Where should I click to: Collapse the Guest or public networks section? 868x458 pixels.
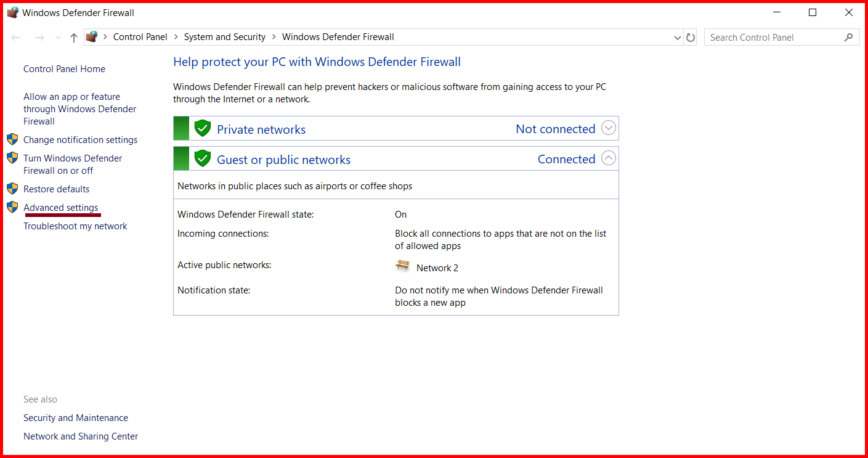click(608, 158)
